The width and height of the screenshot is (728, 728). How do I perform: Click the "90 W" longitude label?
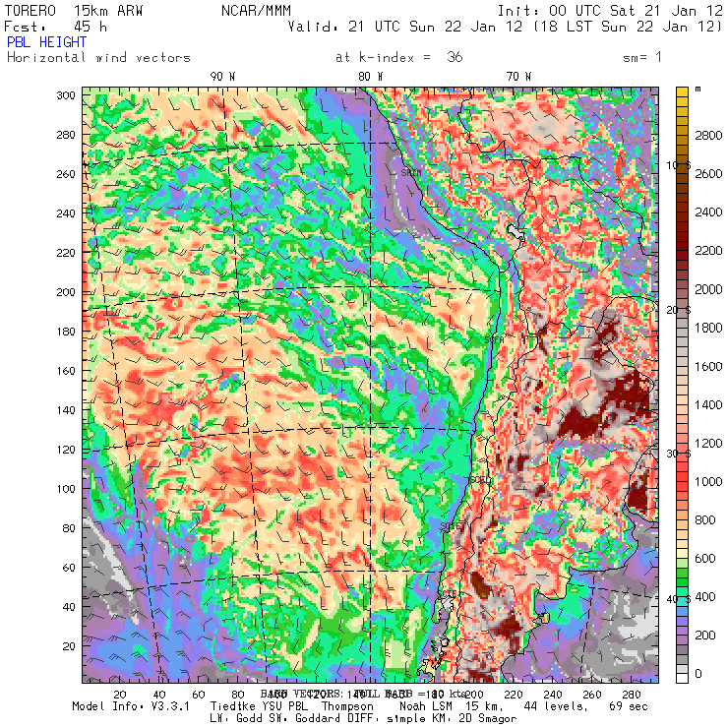222,77
